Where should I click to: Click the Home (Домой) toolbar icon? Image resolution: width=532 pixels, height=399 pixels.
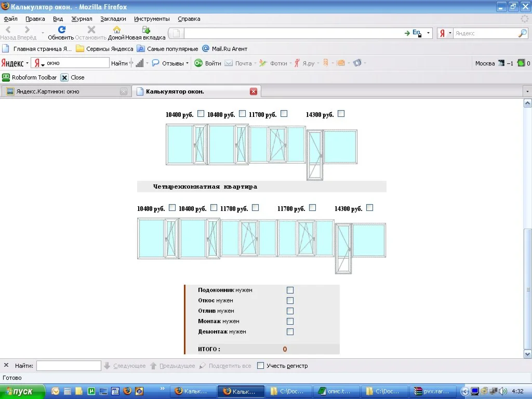pyautogui.click(x=117, y=30)
